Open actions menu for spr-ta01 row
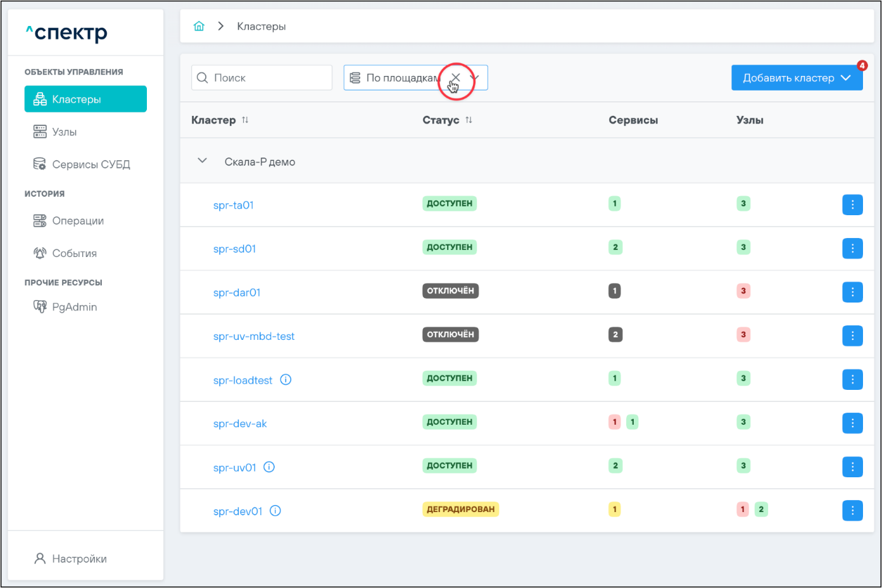 [852, 204]
